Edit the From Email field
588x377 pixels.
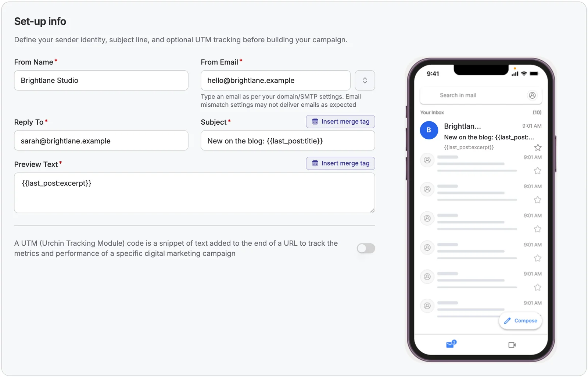tap(275, 80)
